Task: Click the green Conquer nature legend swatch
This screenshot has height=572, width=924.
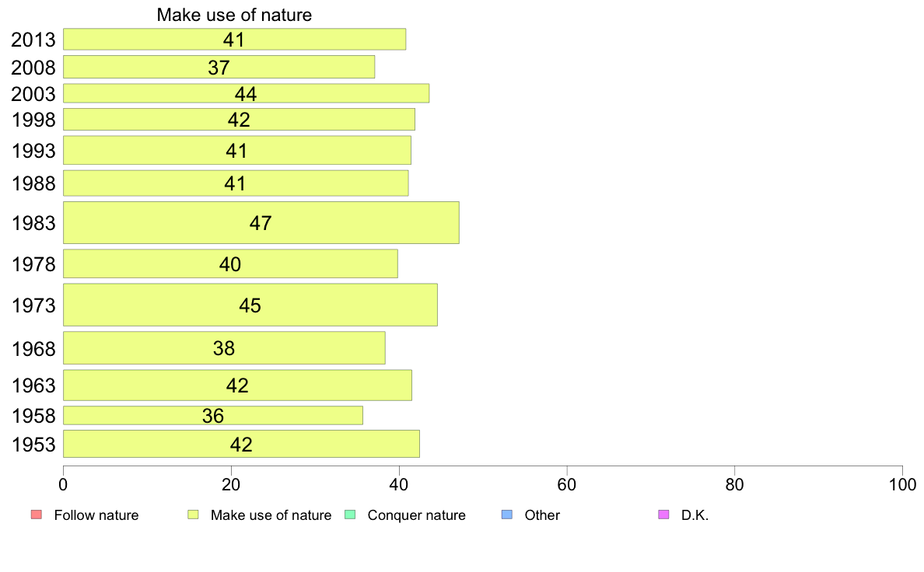Action: (349, 514)
